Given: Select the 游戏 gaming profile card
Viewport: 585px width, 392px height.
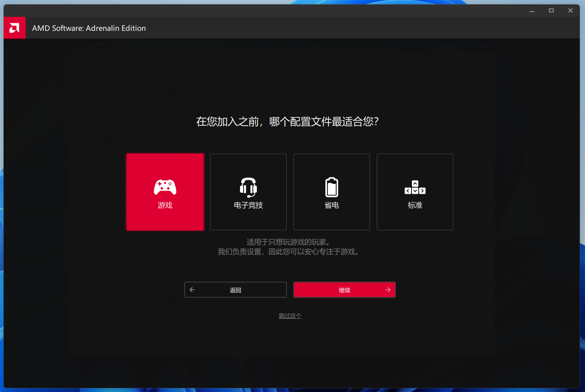Looking at the screenshot, I should coord(165,192).
